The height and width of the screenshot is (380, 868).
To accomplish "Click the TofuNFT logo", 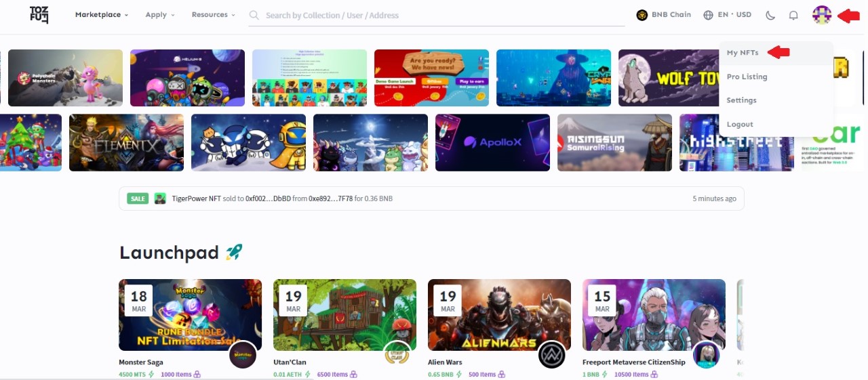I will [39, 15].
